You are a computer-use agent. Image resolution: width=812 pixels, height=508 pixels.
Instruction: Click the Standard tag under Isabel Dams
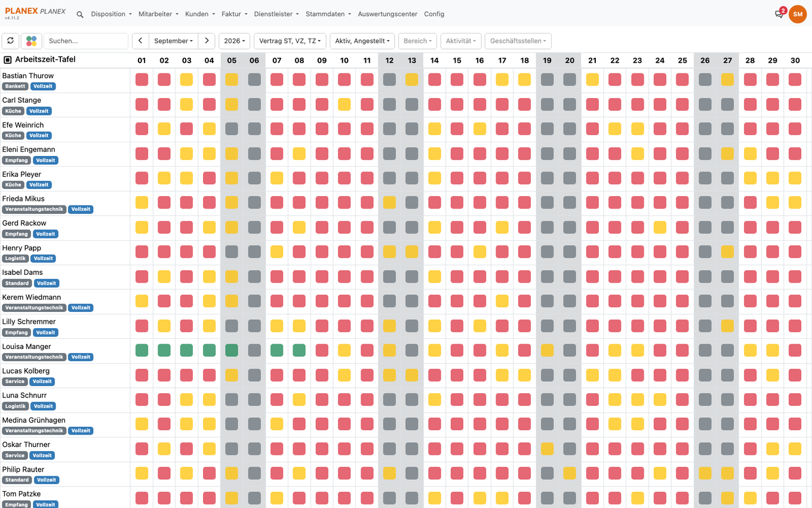tap(17, 283)
